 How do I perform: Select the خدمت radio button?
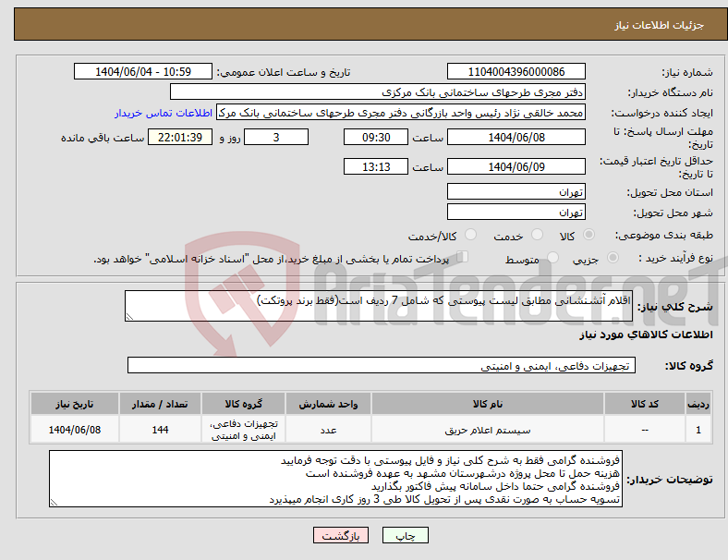537,235
